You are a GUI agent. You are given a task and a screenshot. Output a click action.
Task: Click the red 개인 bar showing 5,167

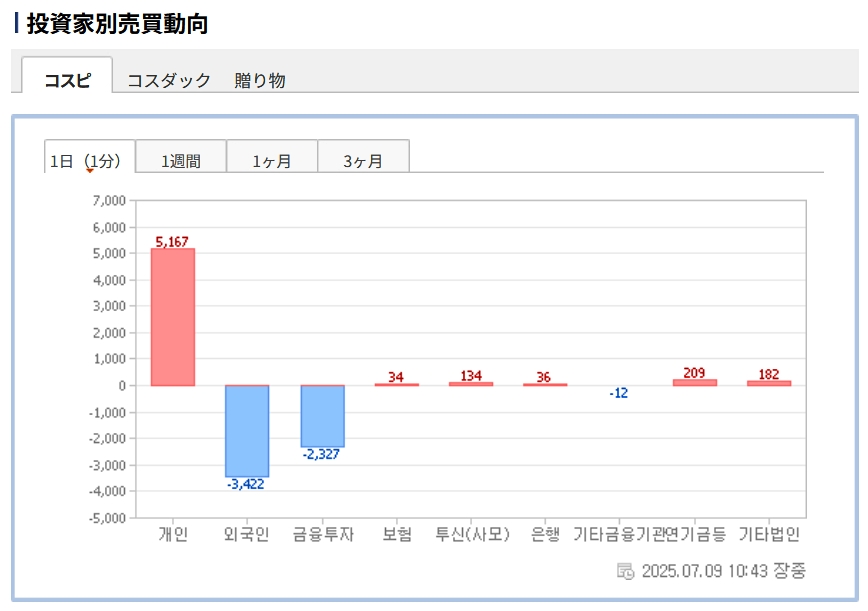coord(173,317)
